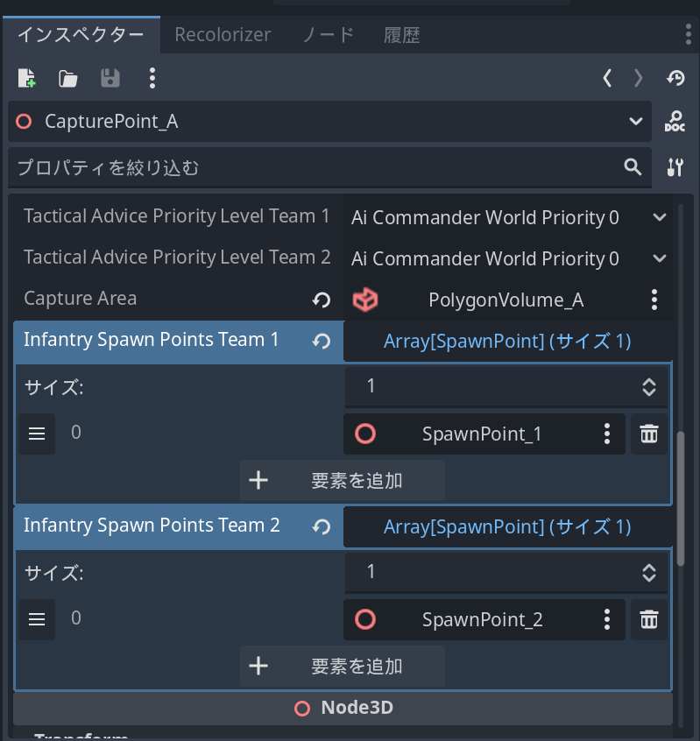This screenshot has height=741, width=700.
Task: Click 要素を追加 under Team 2
Action: [343, 666]
